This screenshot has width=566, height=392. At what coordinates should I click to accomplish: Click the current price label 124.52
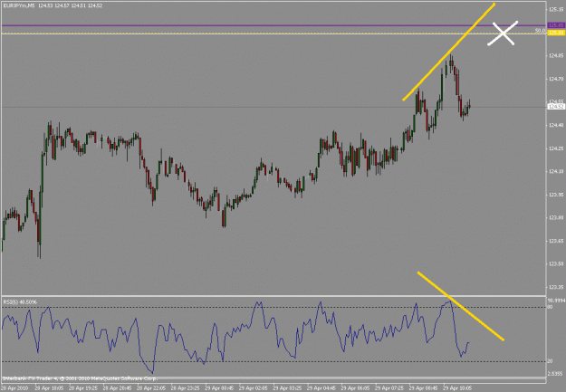pyautogui.click(x=556, y=107)
